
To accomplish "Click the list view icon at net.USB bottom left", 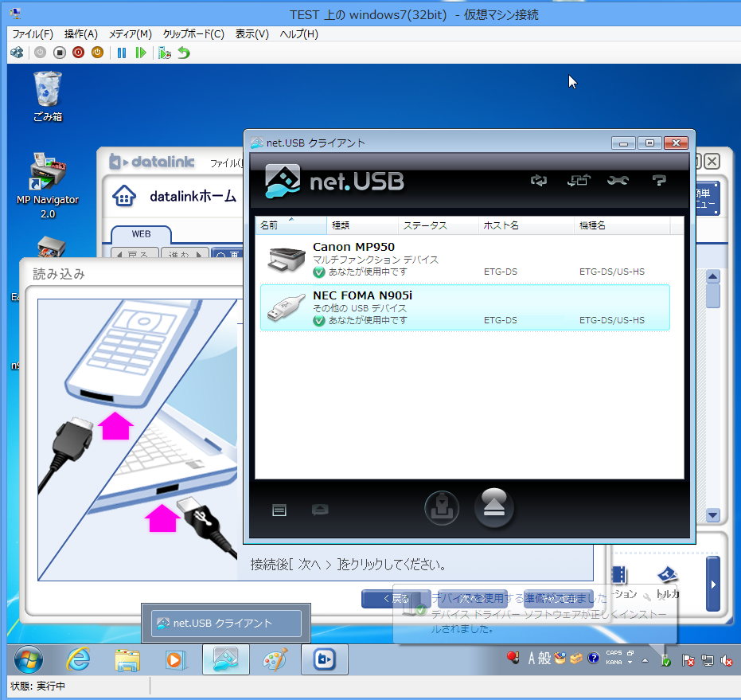I will (279, 510).
